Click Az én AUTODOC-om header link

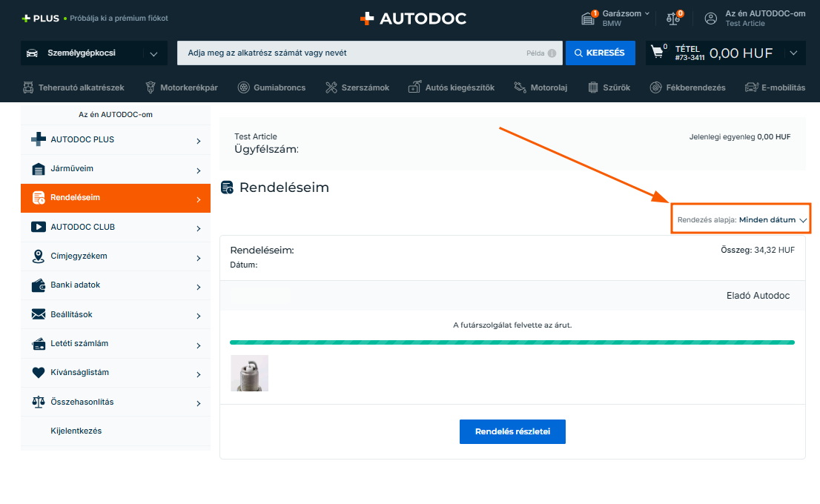click(x=765, y=13)
